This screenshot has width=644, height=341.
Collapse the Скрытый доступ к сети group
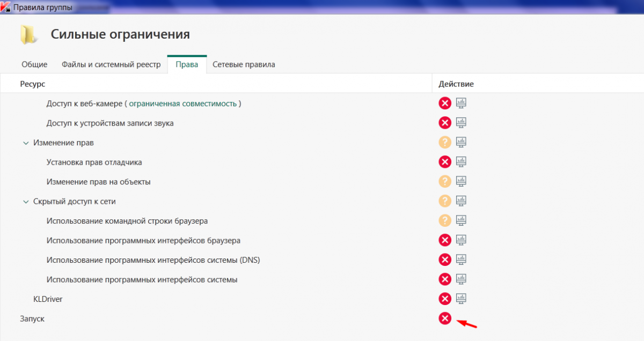tap(25, 202)
